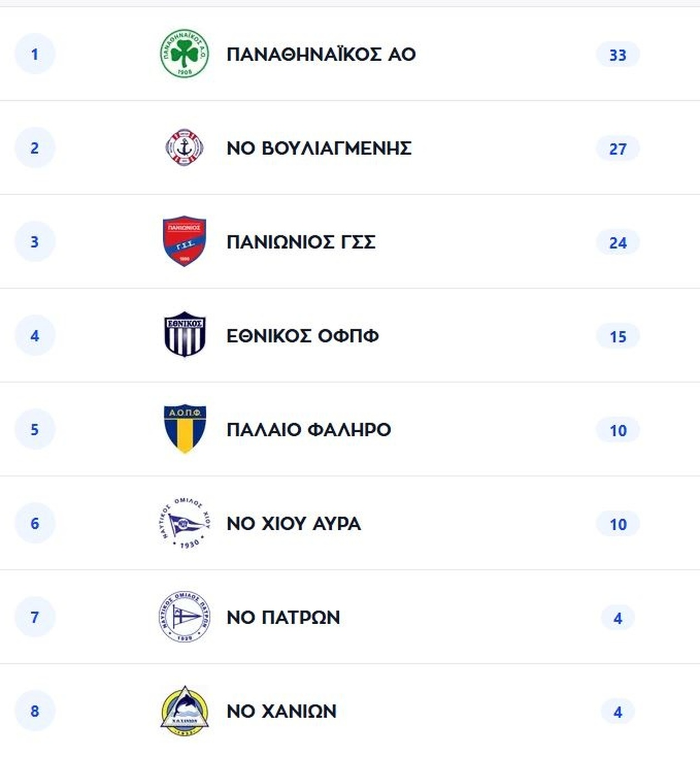Click the Ethnikos striped shield logo

(x=184, y=335)
